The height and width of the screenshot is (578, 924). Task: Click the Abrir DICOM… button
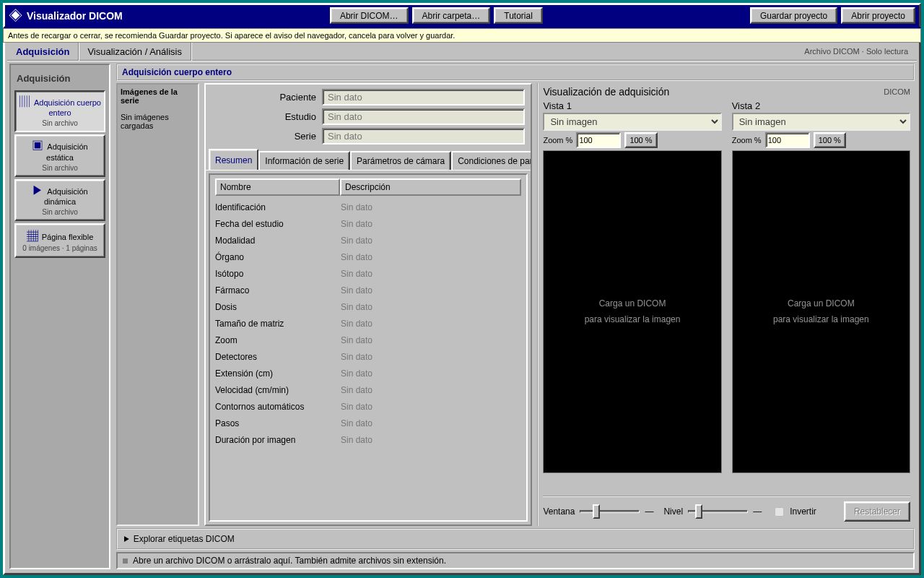pos(369,16)
